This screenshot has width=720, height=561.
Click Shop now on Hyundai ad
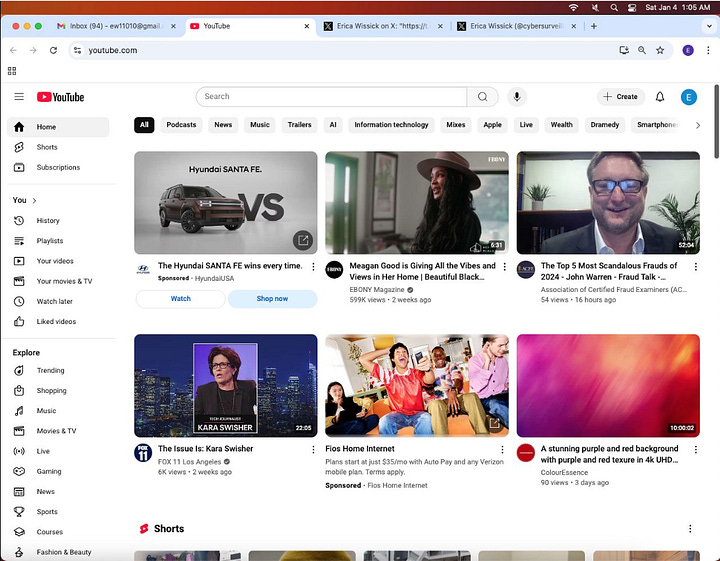[x=272, y=299]
